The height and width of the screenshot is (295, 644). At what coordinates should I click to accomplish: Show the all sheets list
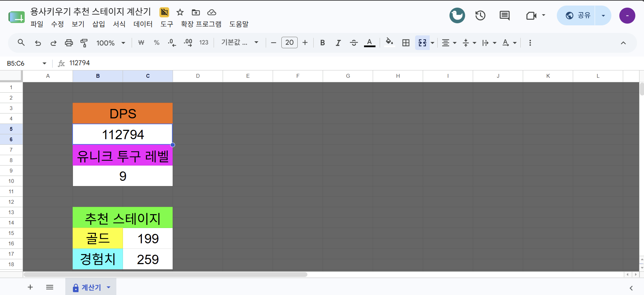pos(50,287)
